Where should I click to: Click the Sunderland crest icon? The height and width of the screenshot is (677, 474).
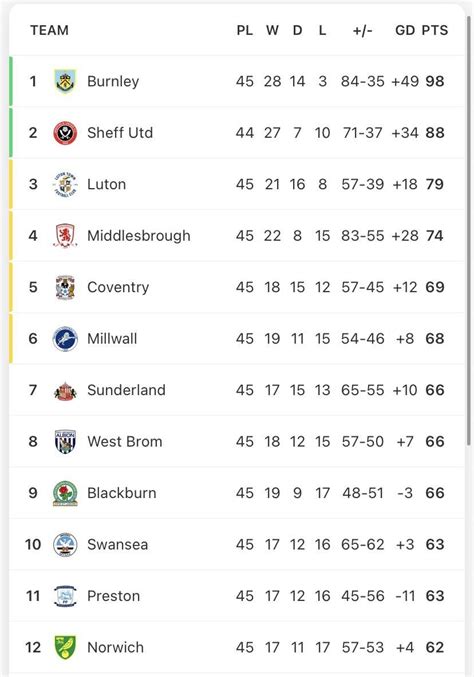click(65, 391)
